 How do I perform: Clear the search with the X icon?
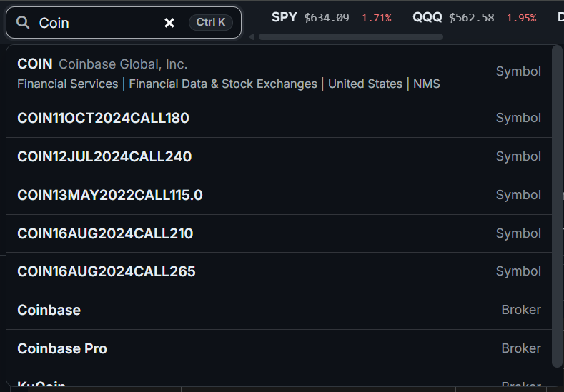point(169,23)
